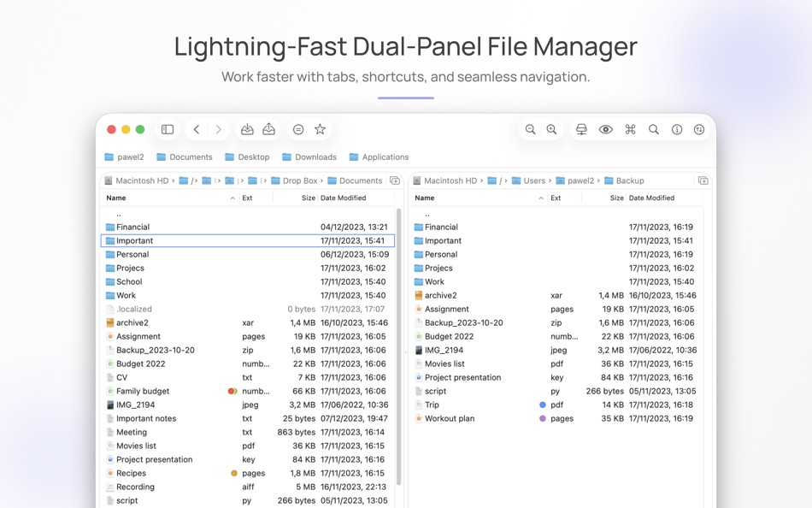Select Budget 2022 in the right panel

[x=556, y=336]
